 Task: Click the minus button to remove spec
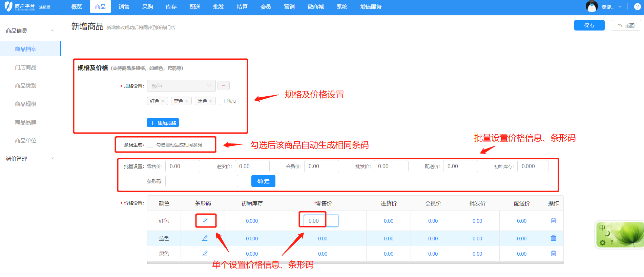pos(224,86)
